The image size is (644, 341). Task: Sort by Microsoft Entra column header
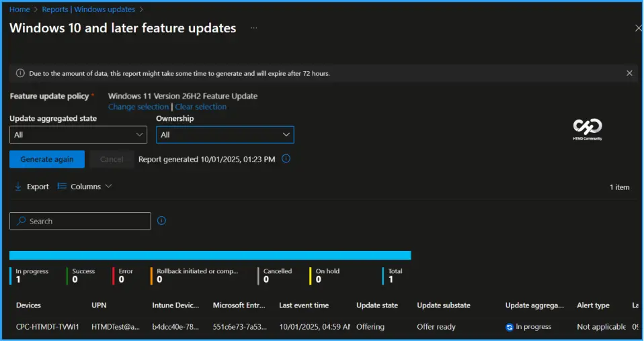(239, 305)
